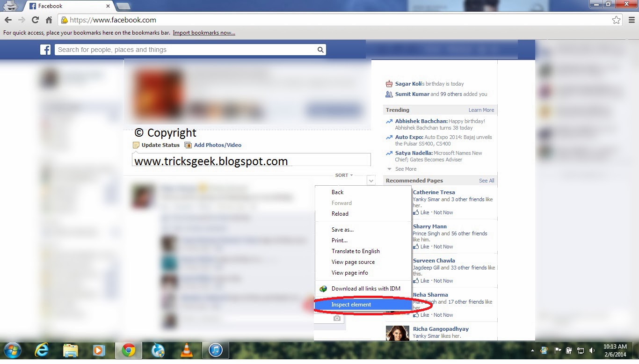Open Neha Sharma page link
Screen dimensions: 639x364
click(x=430, y=295)
